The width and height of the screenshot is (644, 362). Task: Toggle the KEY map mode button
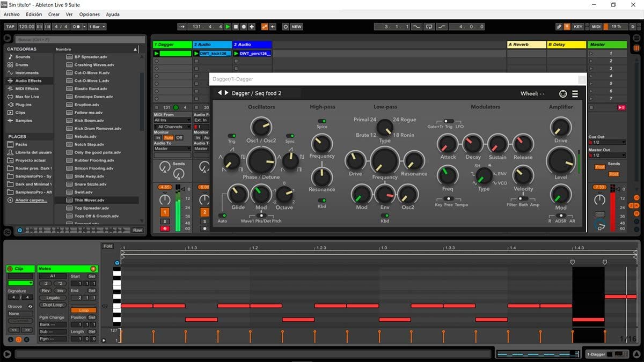[577, 26]
